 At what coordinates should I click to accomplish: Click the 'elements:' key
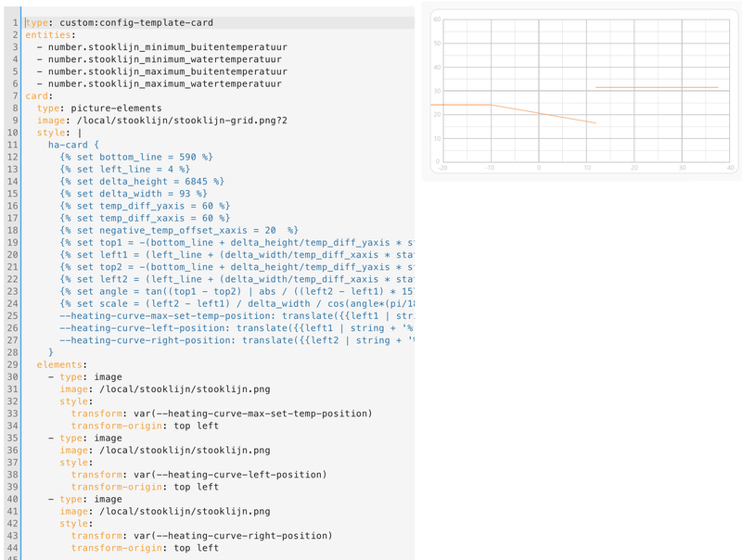[62, 365]
